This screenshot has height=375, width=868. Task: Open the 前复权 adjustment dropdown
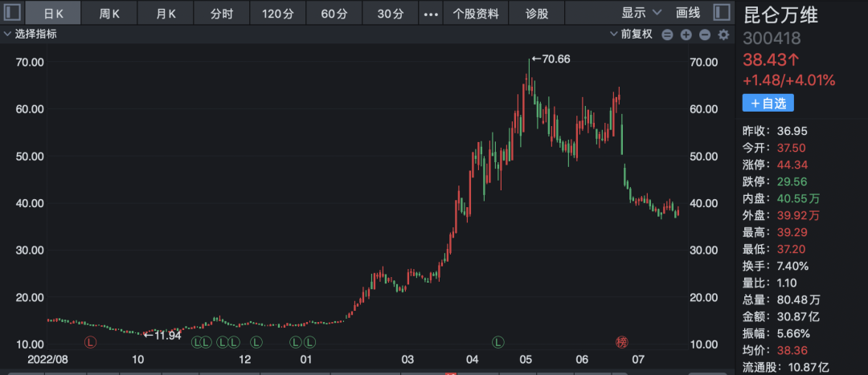[632, 35]
